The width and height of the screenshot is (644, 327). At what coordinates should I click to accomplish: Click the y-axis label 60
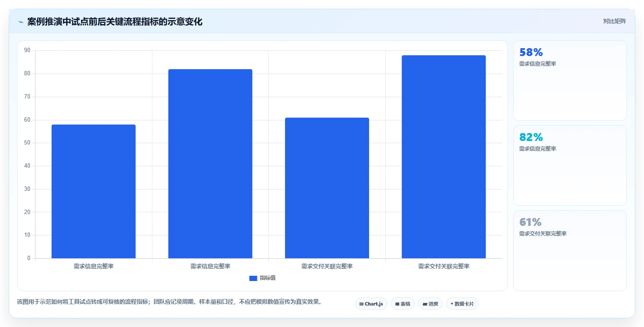pos(28,120)
